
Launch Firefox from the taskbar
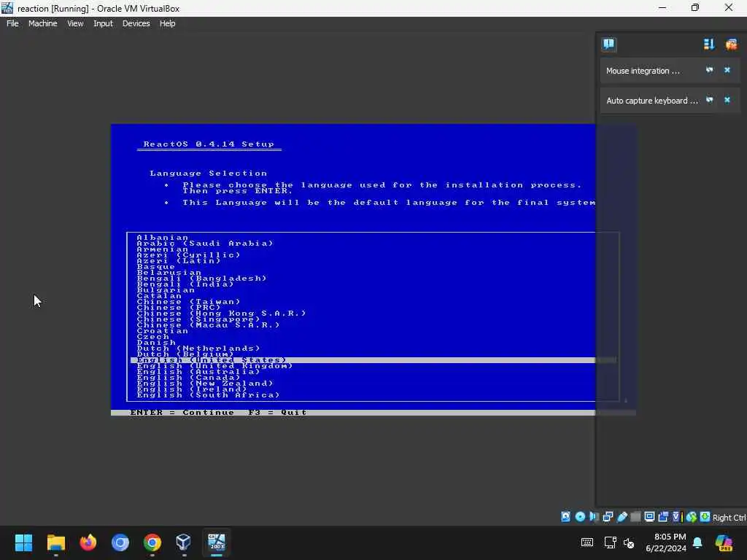(88, 542)
